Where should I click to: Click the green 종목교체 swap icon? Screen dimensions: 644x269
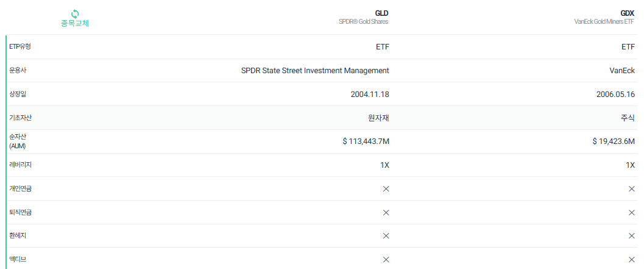pyautogui.click(x=75, y=13)
